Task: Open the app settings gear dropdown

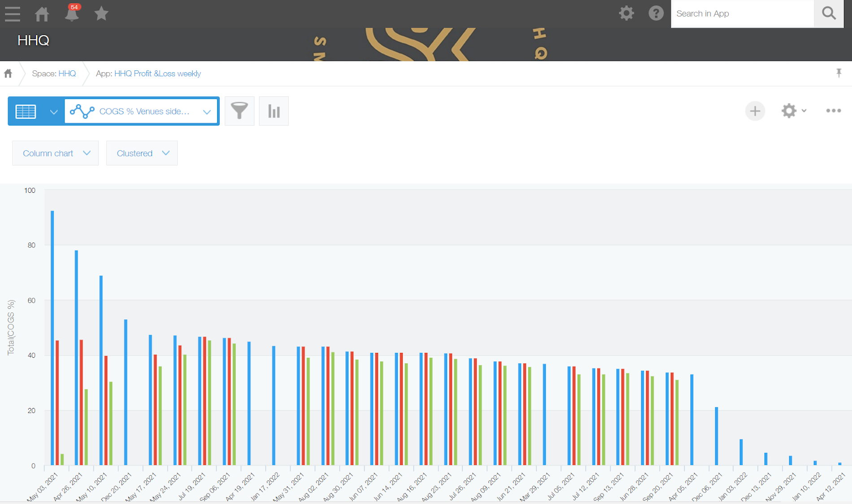Action: [793, 111]
